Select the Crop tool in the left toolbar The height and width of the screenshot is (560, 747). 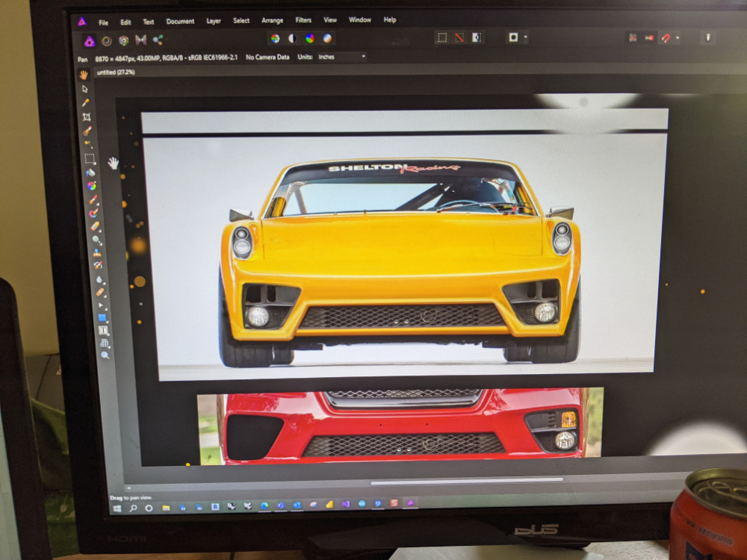pyautogui.click(x=87, y=116)
